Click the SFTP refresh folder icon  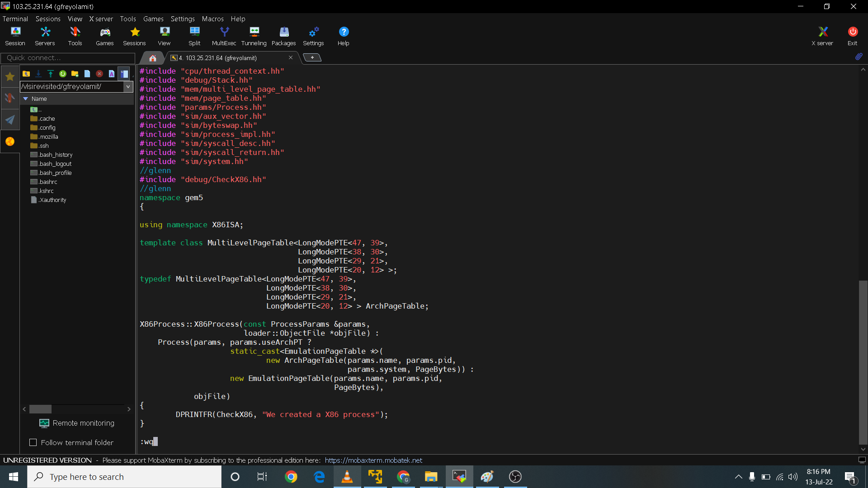63,74
